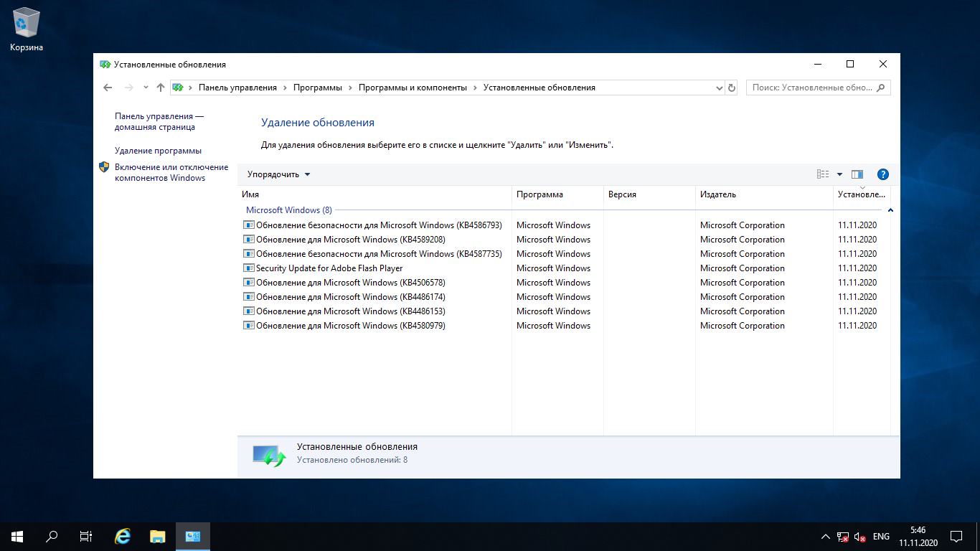The width and height of the screenshot is (980, 551).
Task: Click the icon beside Adobe Flash Player update
Action: pos(249,268)
